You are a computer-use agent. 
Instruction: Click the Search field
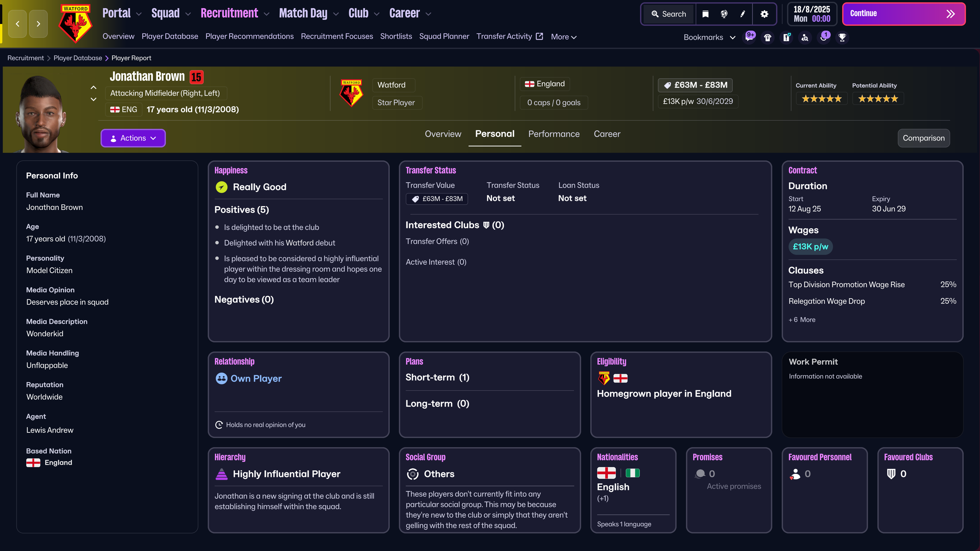pos(669,14)
